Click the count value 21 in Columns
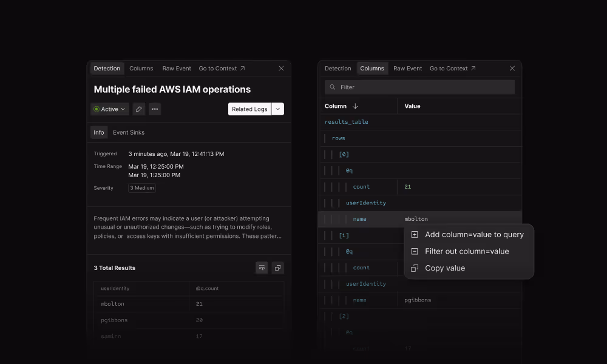The width and height of the screenshot is (607, 364). pyautogui.click(x=408, y=186)
